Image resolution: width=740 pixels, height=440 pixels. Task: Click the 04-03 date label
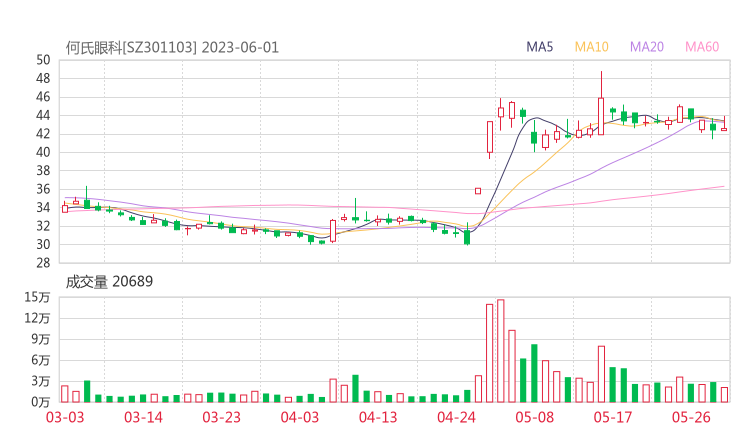[300, 417]
